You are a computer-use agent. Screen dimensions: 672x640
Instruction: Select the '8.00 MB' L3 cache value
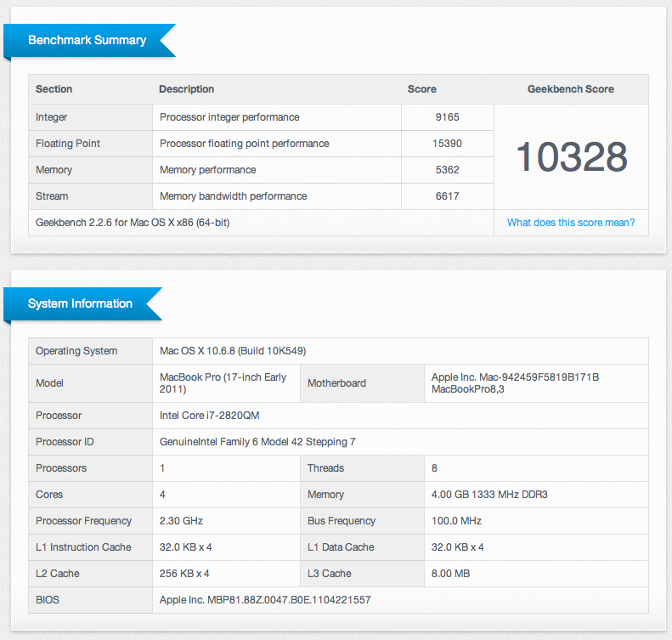click(450, 574)
